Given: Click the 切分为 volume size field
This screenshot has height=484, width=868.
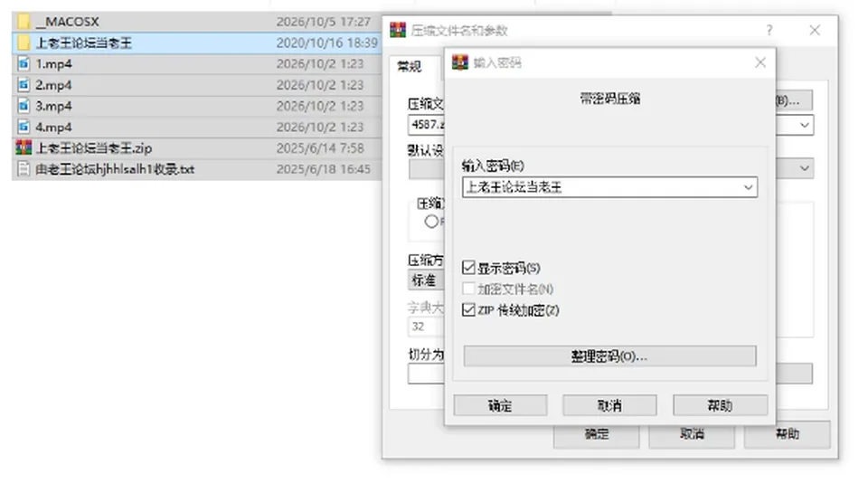Looking at the screenshot, I should (x=426, y=374).
